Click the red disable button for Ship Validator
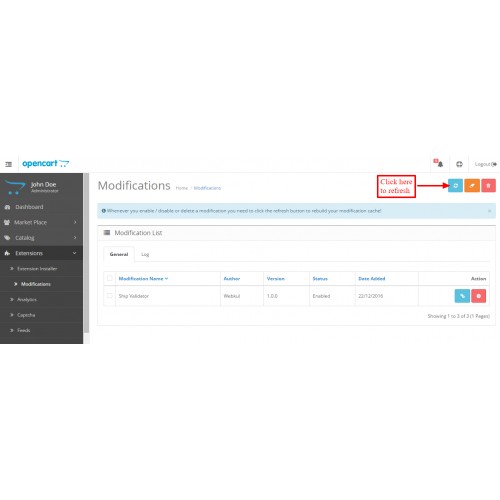This screenshot has height=500, width=500. [479, 296]
